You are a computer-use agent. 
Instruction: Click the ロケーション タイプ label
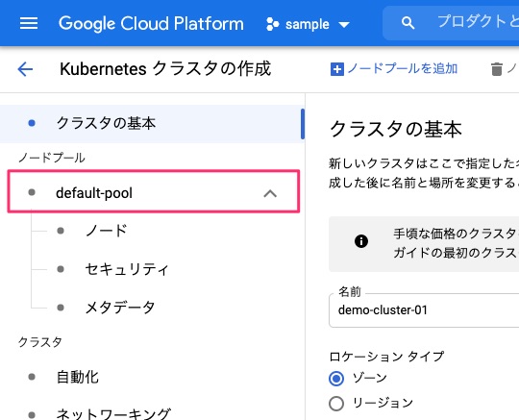pos(386,357)
